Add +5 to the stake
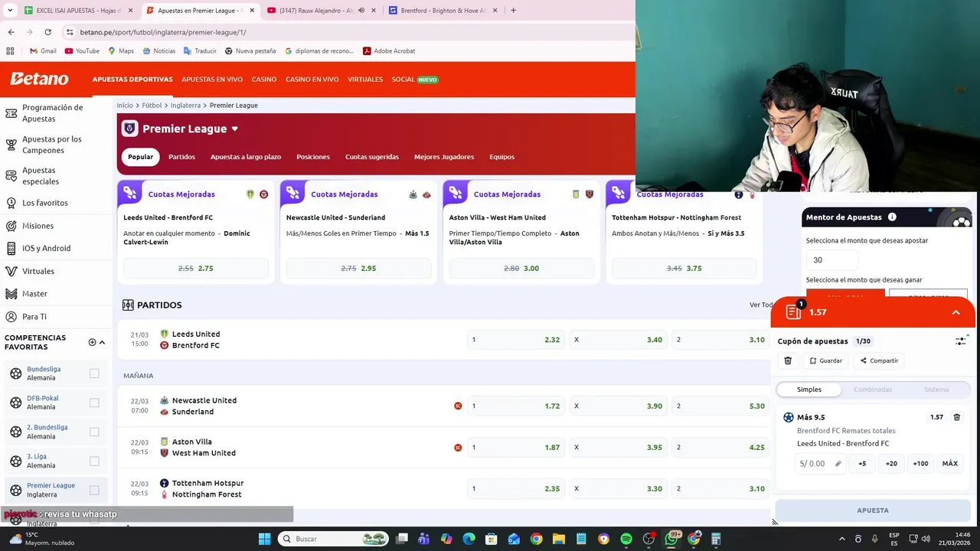 pos(862,463)
